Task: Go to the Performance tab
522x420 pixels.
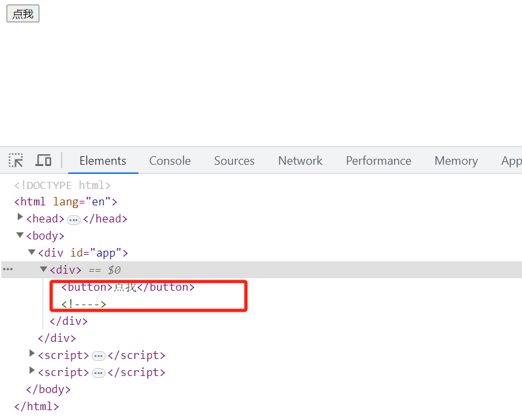Action: [x=378, y=161]
